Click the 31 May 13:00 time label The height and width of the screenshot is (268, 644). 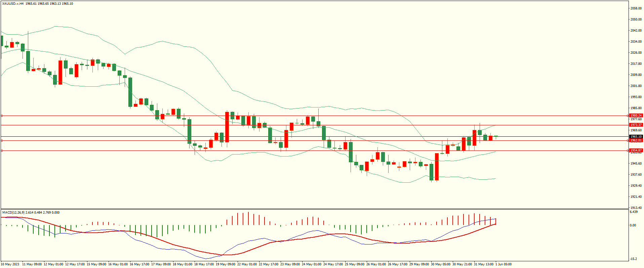pos(483,264)
